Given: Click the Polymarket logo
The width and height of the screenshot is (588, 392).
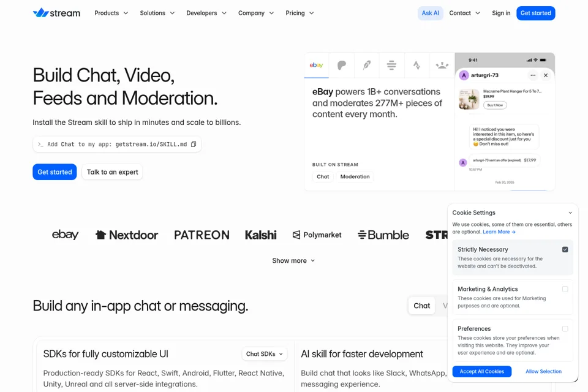Looking at the screenshot, I should tap(317, 235).
